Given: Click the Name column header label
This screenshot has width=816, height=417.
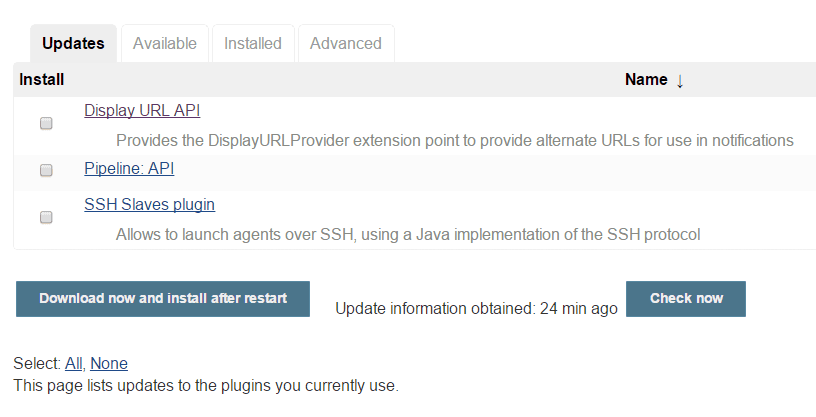Looking at the screenshot, I should pos(646,80).
